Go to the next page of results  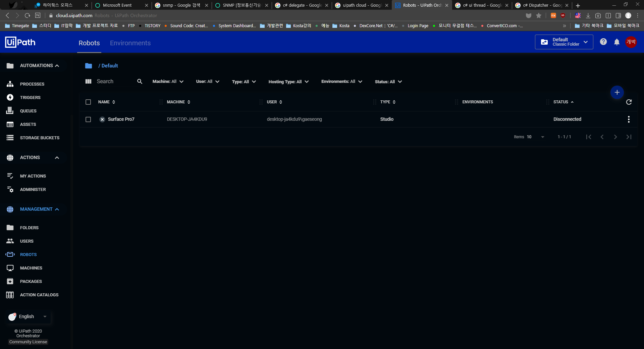coord(615,137)
